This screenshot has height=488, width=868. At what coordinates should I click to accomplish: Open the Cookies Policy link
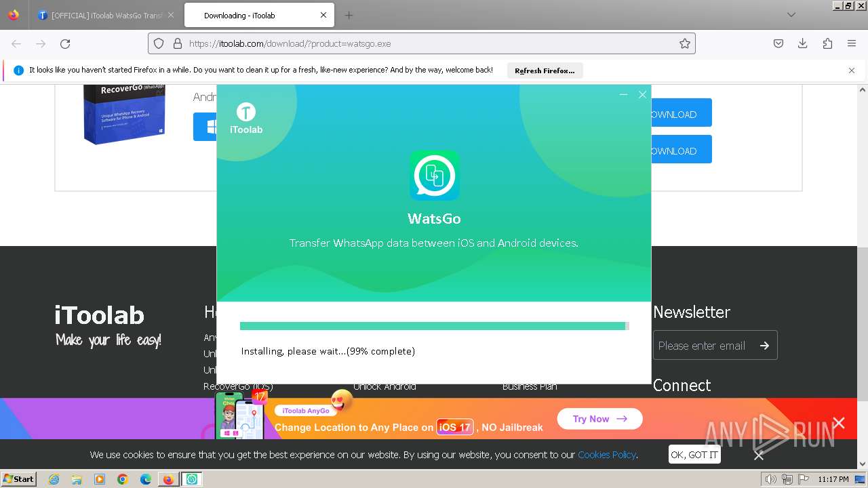tap(606, 455)
